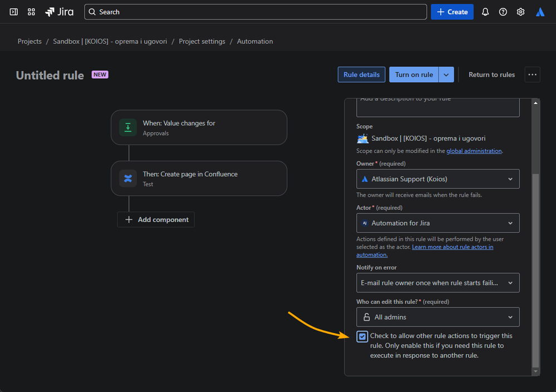
Task: Toggle the sidebar collapse icon
Action: 14,12
